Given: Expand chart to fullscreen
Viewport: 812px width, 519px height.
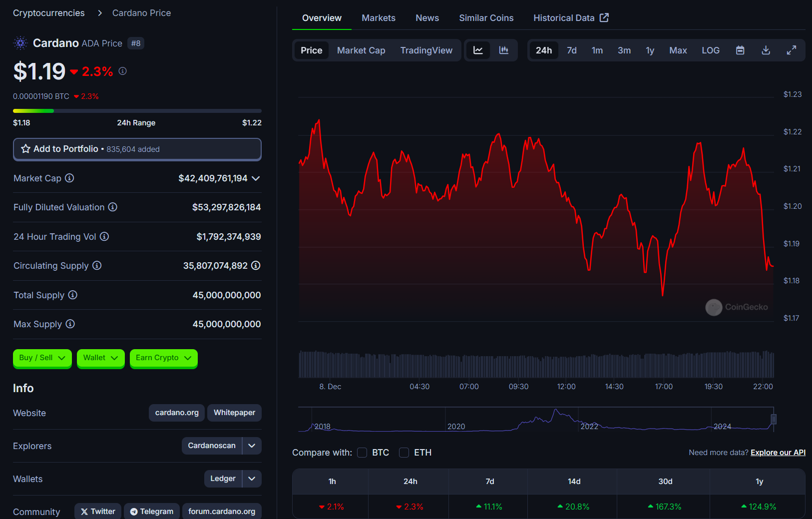Looking at the screenshot, I should (x=792, y=50).
